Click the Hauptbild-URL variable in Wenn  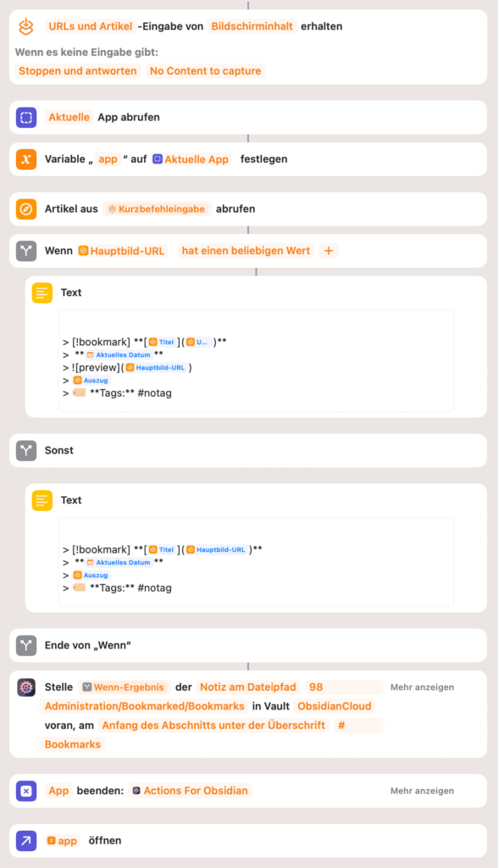point(122,251)
